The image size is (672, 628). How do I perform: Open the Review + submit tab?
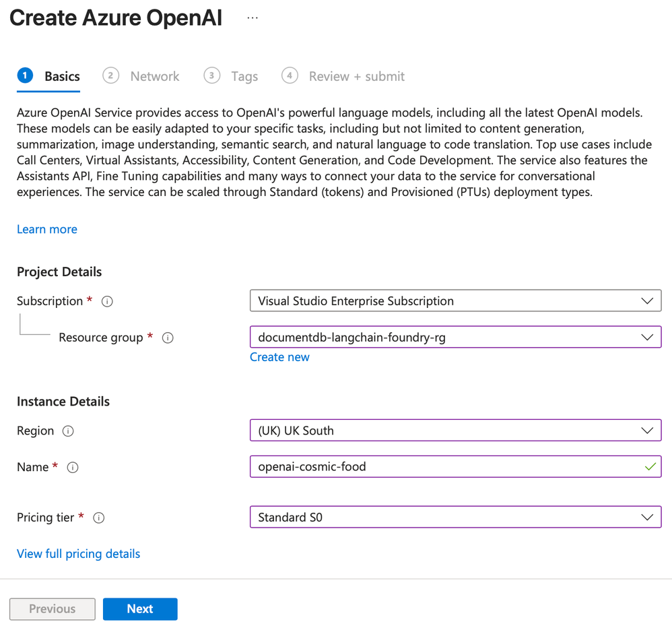pyautogui.click(x=357, y=77)
